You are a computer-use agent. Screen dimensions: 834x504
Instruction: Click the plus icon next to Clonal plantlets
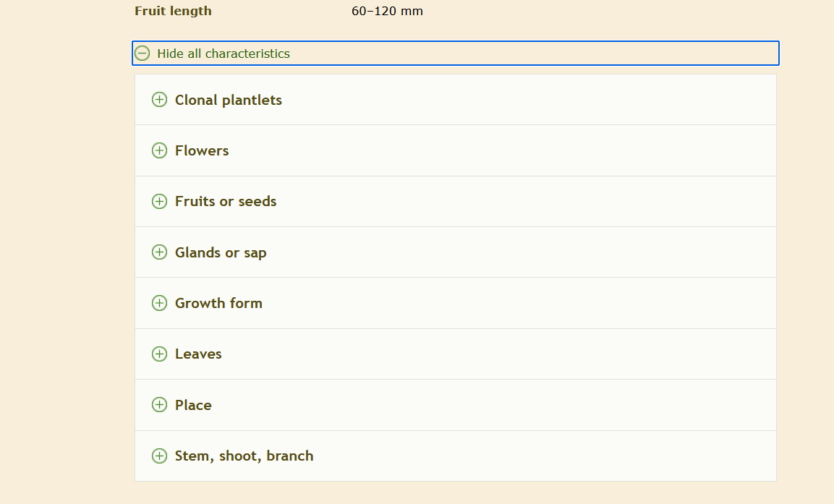[159, 100]
